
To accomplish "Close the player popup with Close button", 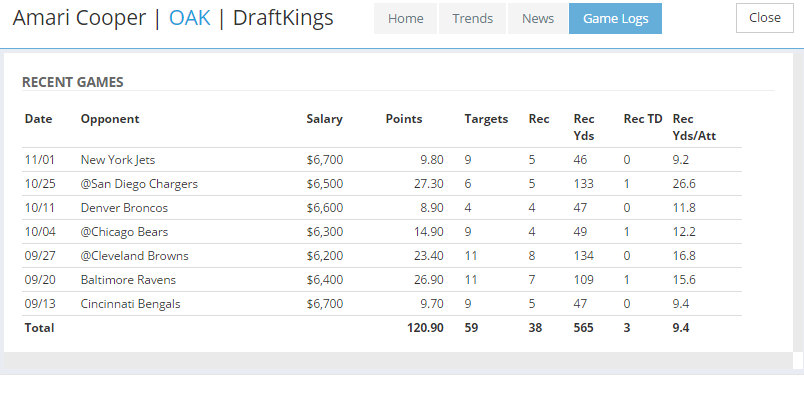I will click(x=765, y=18).
